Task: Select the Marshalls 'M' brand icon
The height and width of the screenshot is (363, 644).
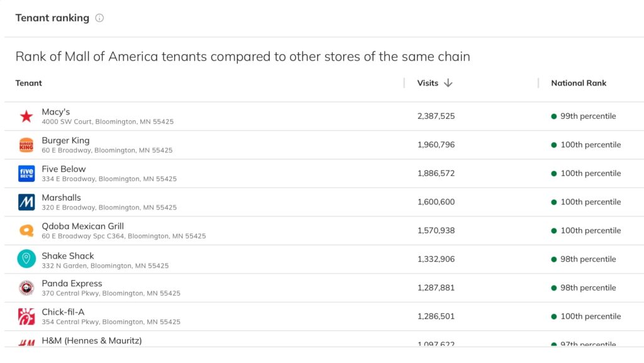Action: pos(26,201)
